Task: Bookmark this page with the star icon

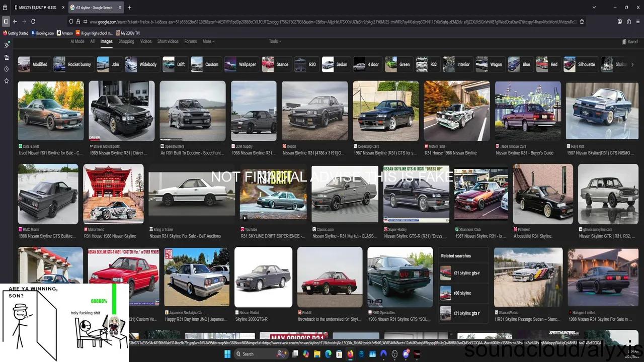Action: tap(582, 22)
